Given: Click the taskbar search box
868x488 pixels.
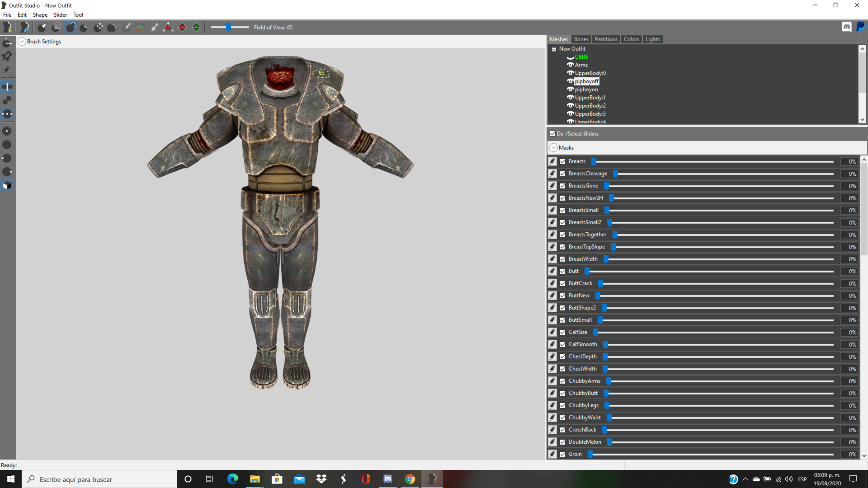Looking at the screenshot, I should pos(99,479).
